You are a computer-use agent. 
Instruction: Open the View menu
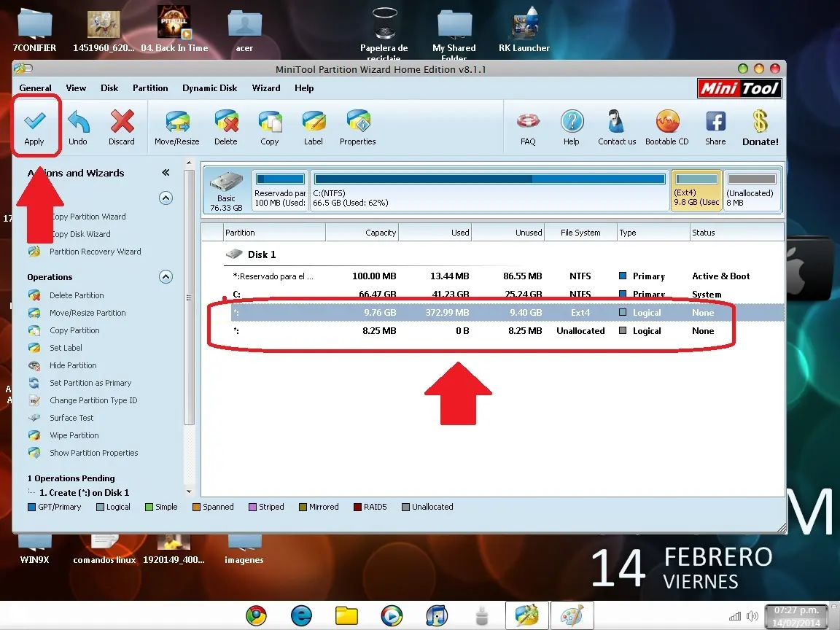(x=76, y=87)
